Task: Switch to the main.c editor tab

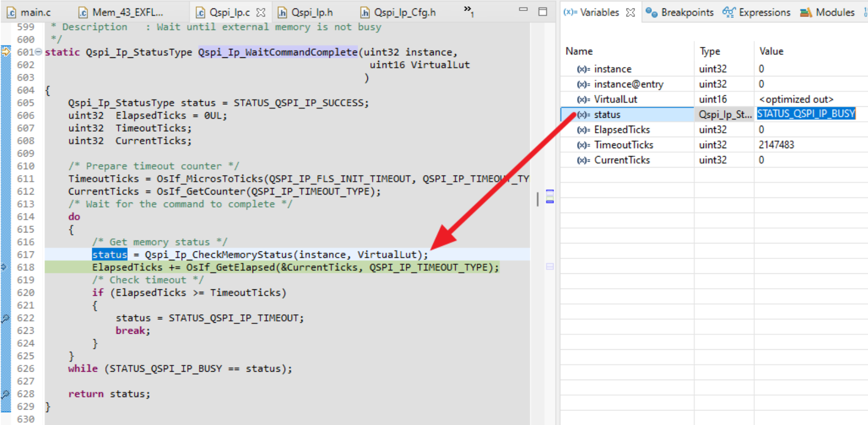Action: click(29, 12)
